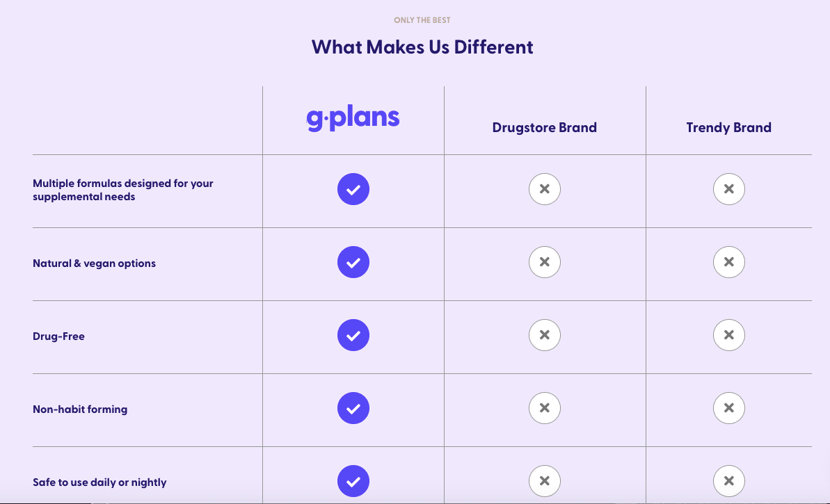The width and height of the screenshot is (830, 504).
Task: Click g·plans checkmark for Multiple formulas row
Action: 353,189
